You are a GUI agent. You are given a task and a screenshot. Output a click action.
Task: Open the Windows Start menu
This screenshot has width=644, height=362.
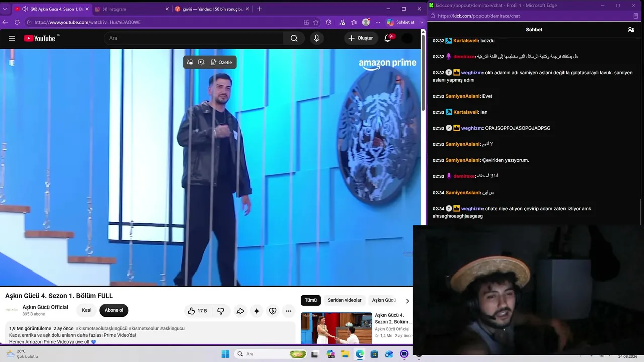(x=225, y=354)
